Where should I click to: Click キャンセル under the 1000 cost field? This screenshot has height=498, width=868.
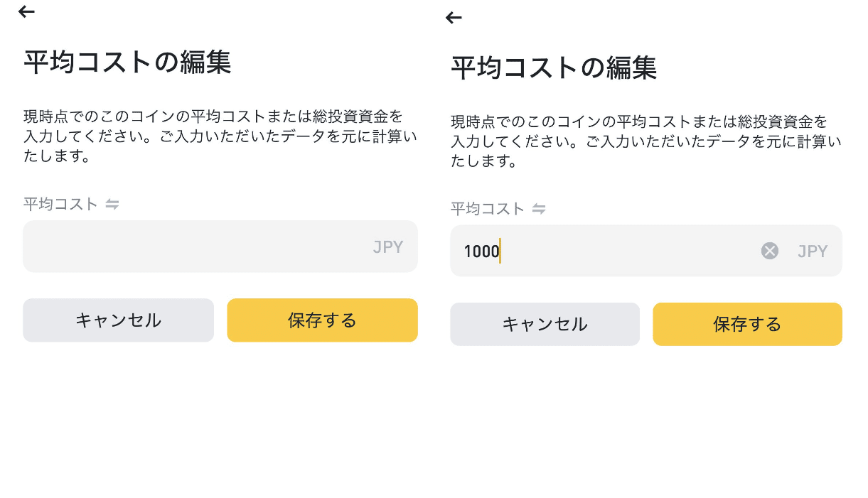(x=545, y=325)
